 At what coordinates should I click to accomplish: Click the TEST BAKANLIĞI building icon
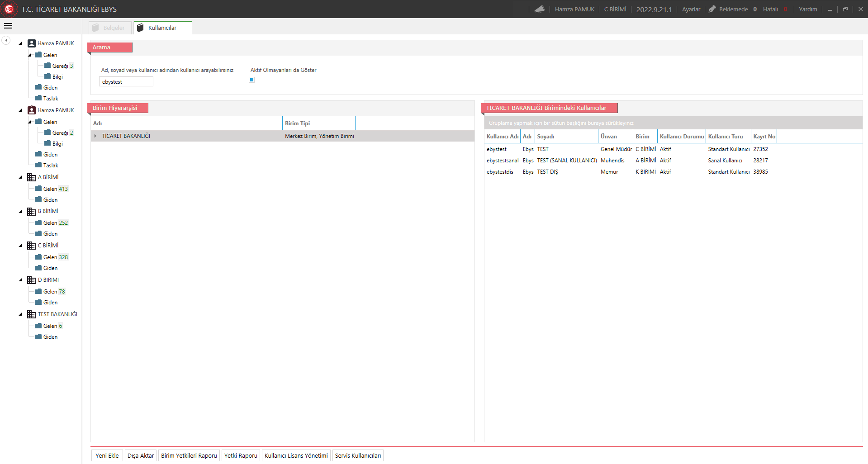click(x=32, y=314)
